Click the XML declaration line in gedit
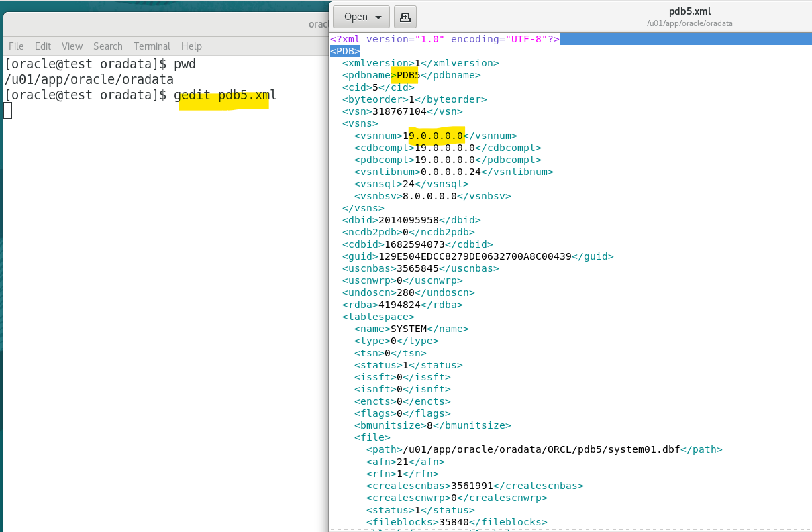This screenshot has width=812, height=532. coord(445,39)
